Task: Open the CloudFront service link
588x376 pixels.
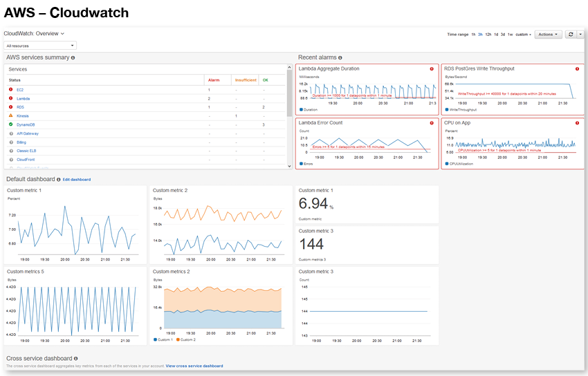Action: 26,160
